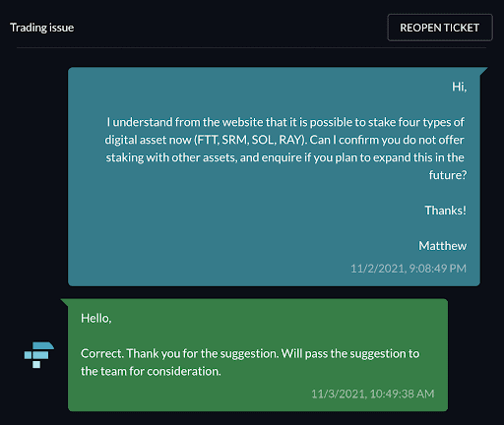This screenshot has height=425, width=504.
Task: Click the blue bubble's pointed tail corner
Action: 484,71
